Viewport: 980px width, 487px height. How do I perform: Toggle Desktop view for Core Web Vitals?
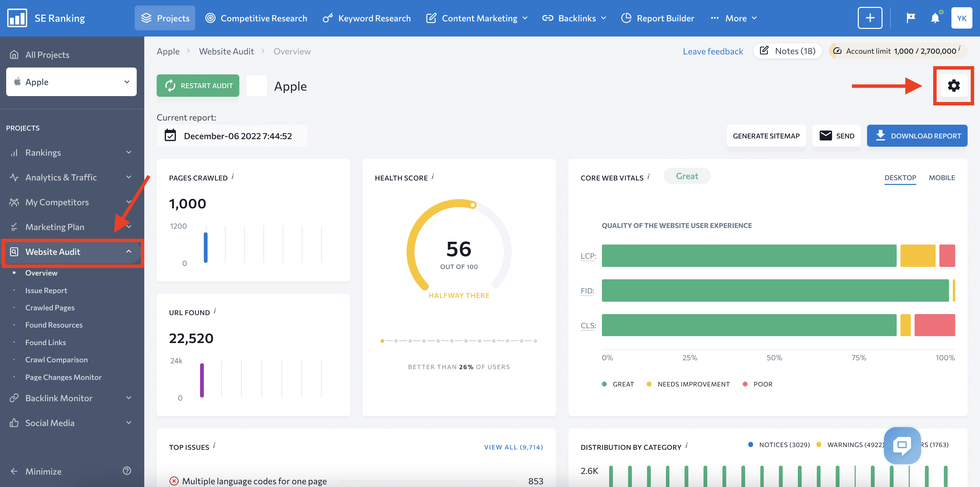(900, 177)
